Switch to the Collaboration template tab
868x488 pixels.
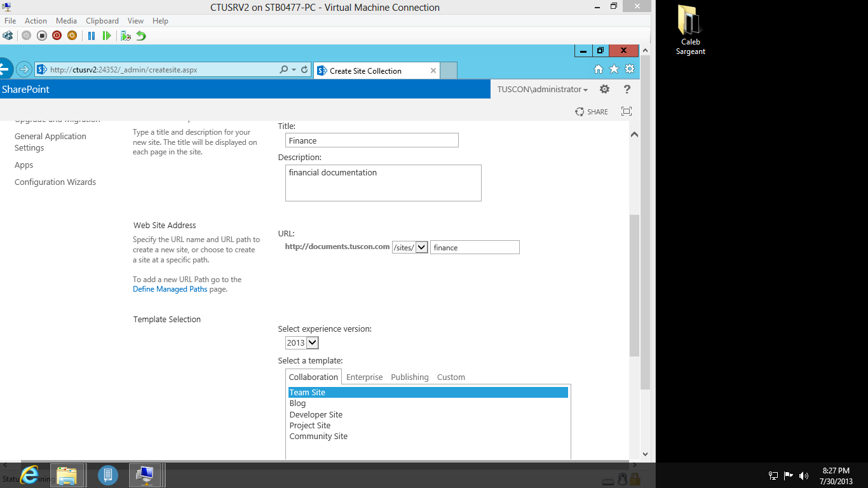[x=313, y=377]
